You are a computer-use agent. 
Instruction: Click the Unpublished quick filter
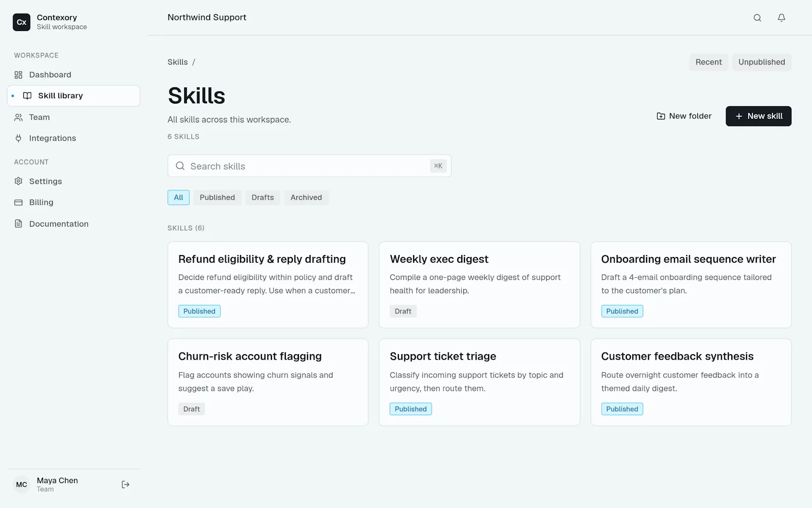[762, 62]
